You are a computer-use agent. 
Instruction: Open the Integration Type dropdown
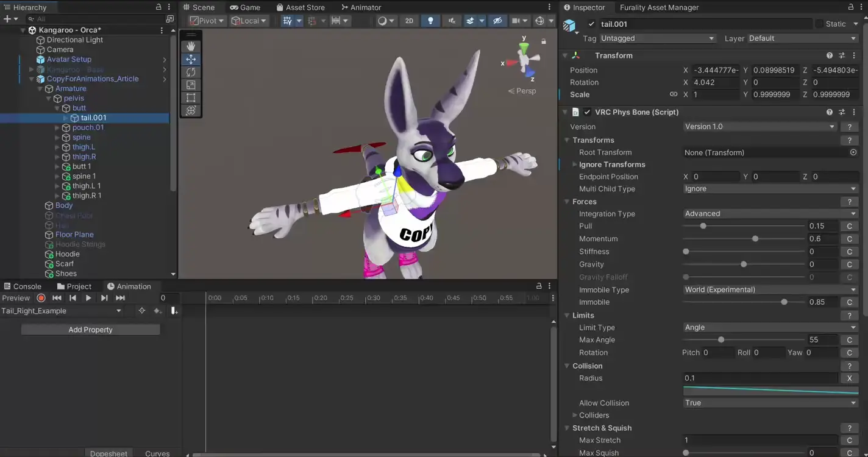click(x=770, y=214)
